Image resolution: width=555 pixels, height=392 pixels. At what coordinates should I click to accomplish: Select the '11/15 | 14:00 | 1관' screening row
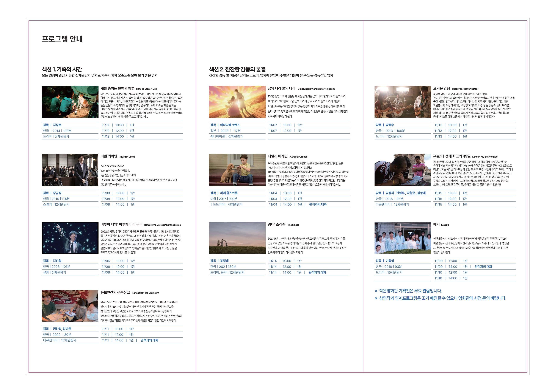[x=474, y=205]
